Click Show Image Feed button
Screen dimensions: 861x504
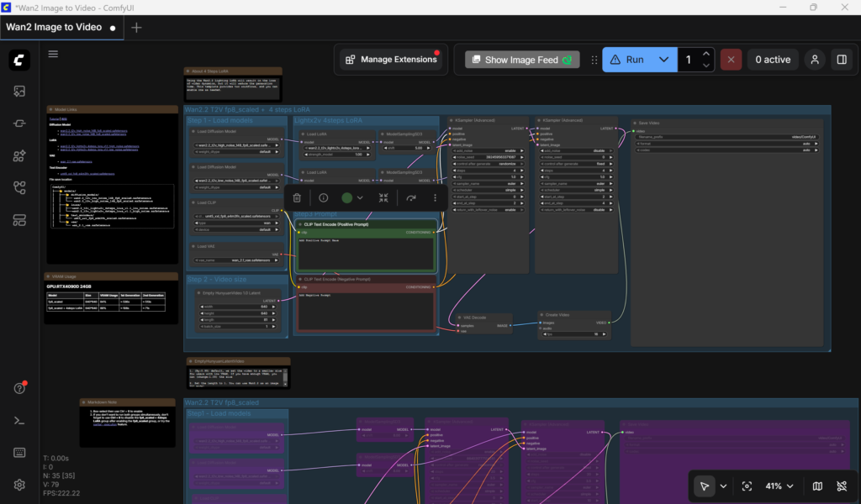tap(522, 60)
